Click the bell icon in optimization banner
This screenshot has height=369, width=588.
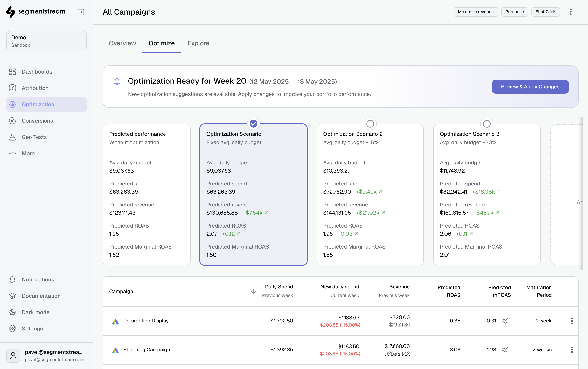coord(117,81)
